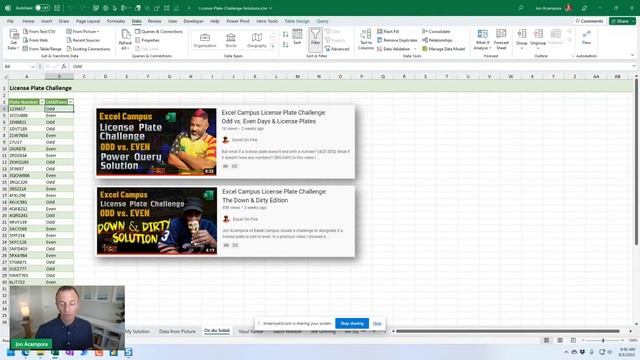Expand the Ungroup dropdown

point(538,48)
